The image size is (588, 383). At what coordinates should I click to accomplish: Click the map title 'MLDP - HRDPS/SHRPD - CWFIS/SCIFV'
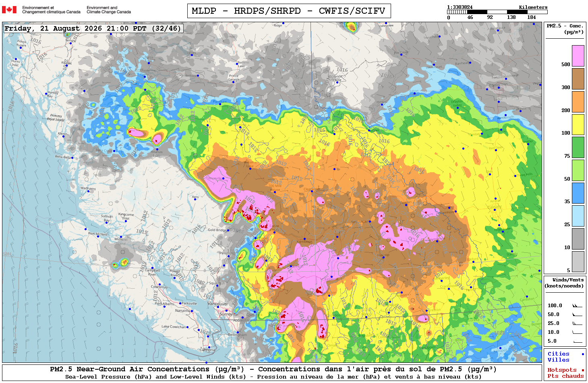(289, 11)
